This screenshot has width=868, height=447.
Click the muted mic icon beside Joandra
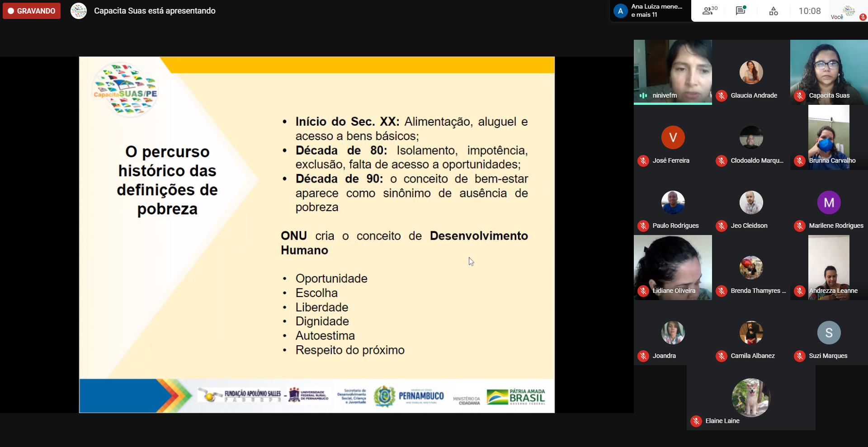pyautogui.click(x=643, y=356)
